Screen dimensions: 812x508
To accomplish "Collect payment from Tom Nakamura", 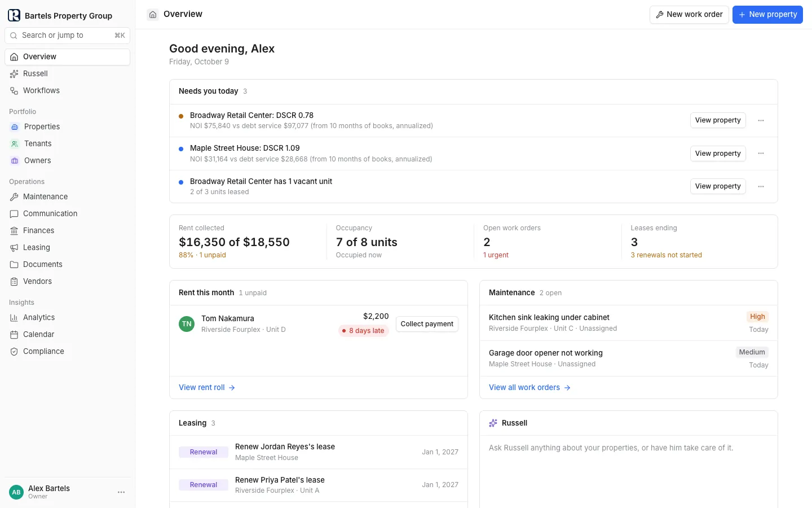I will [x=427, y=324].
